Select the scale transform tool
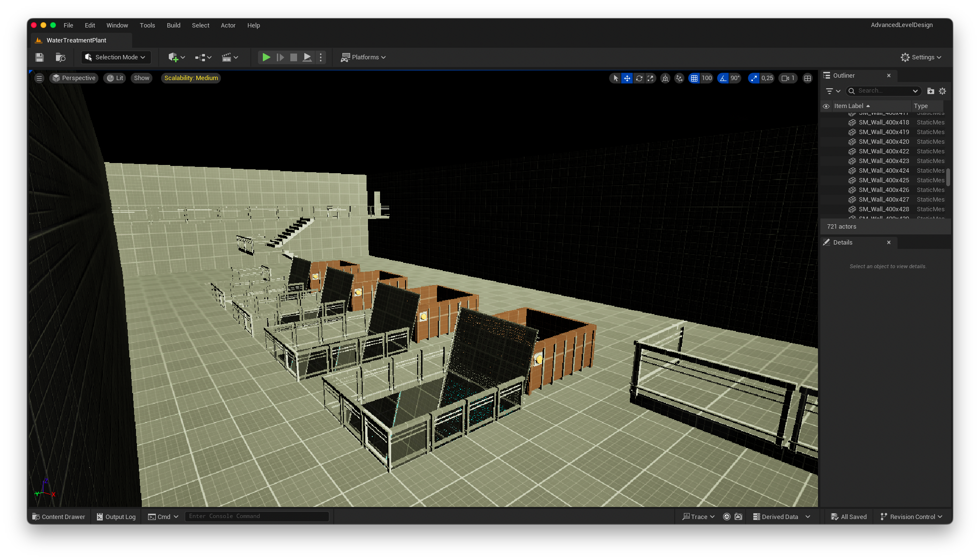Viewport: 980px width, 560px height. pyautogui.click(x=651, y=78)
